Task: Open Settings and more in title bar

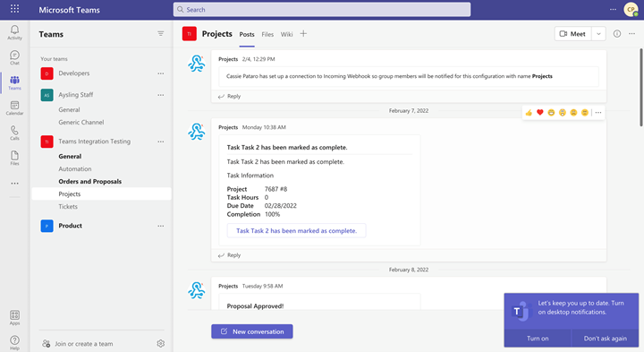Action: tap(613, 9)
